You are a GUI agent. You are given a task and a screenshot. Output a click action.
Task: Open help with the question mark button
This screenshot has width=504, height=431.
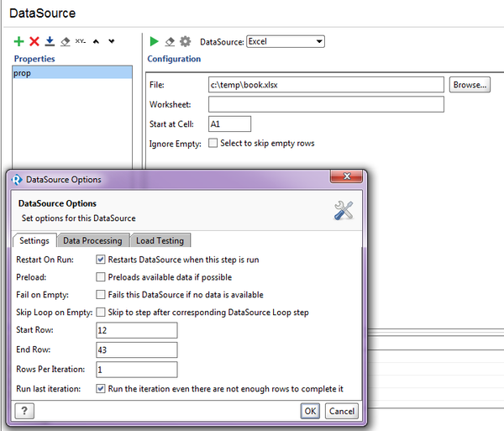24,411
